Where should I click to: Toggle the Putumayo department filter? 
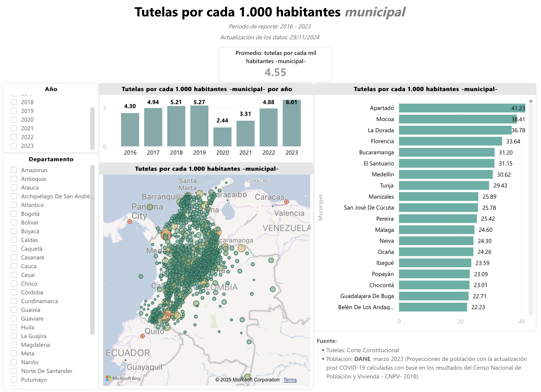(14, 380)
